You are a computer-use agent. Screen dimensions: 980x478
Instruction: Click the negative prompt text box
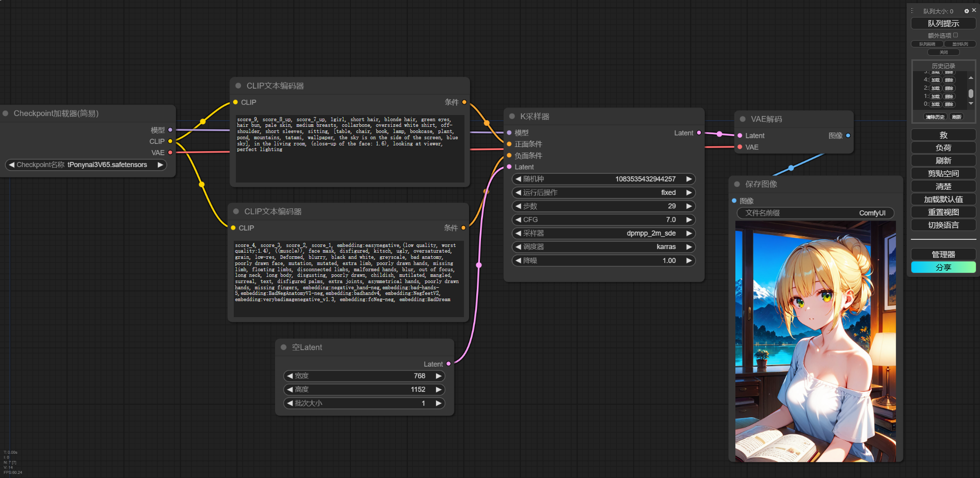(348, 278)
